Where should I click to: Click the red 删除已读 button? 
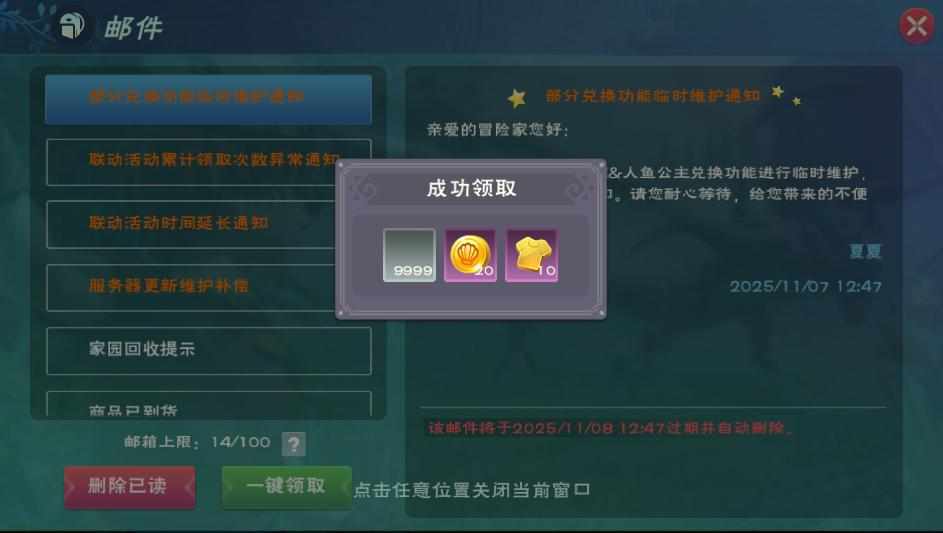130,487
